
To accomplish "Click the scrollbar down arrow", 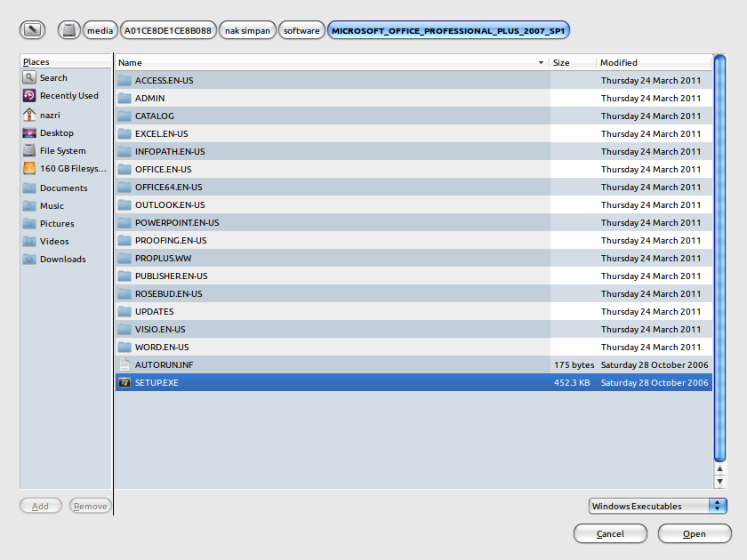I will coord(719,482).
